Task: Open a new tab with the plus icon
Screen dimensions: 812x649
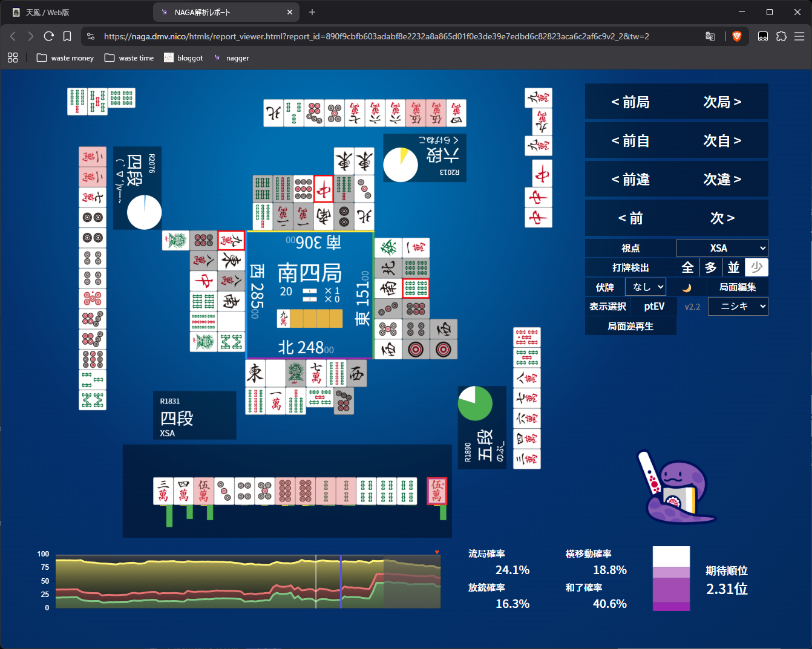Action: pos(312,12)
